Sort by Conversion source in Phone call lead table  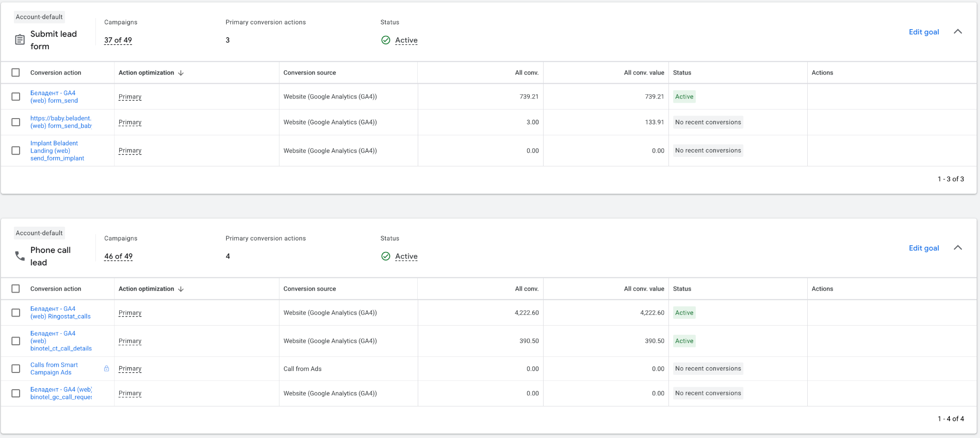310,289
